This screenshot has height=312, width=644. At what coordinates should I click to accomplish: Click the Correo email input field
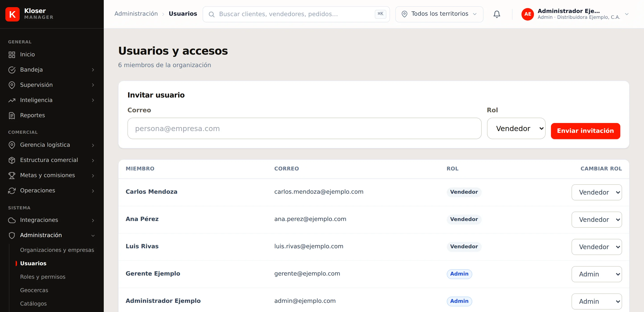[x=304, y=129]
